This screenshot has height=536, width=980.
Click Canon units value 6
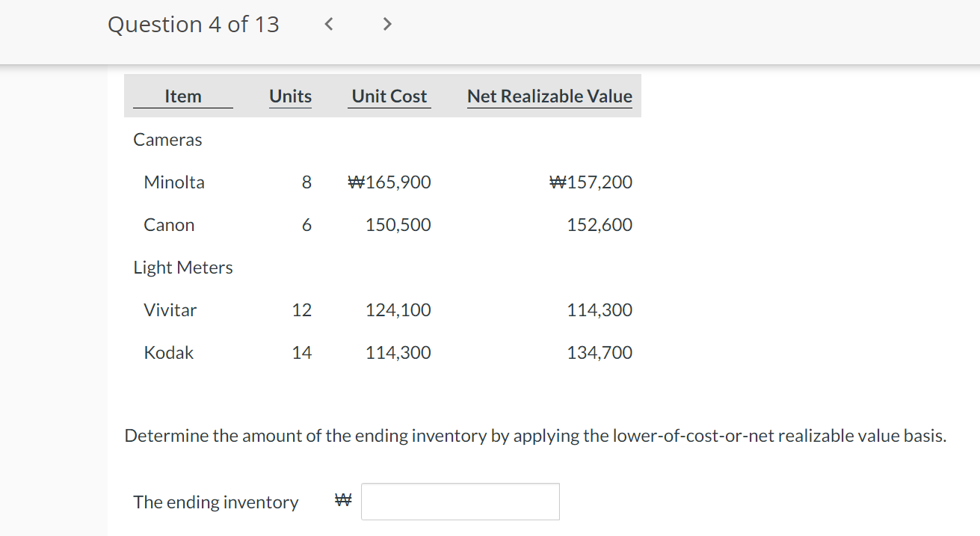tap(306, 225)
